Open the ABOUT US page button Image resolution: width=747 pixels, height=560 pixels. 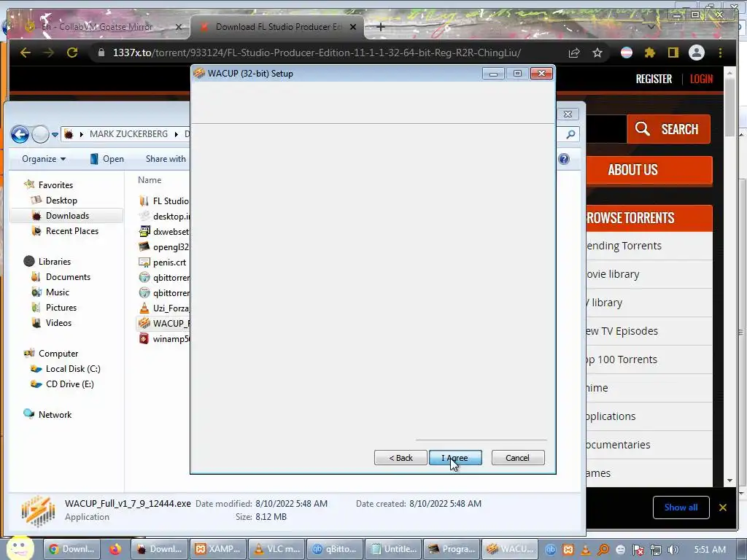point(649,170)
